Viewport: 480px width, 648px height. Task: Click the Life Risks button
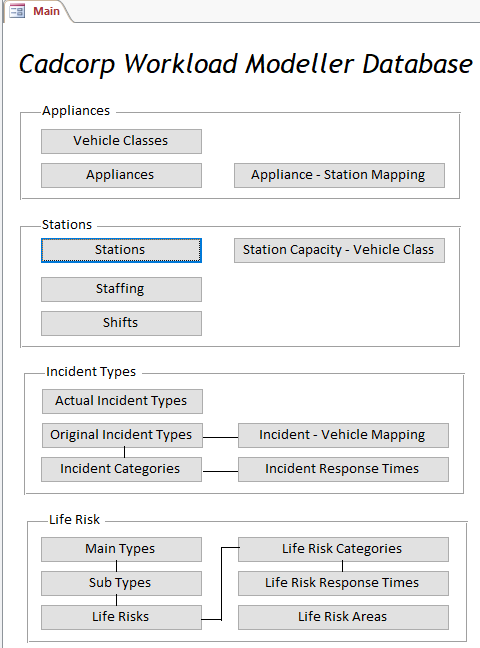pos(121,617)
